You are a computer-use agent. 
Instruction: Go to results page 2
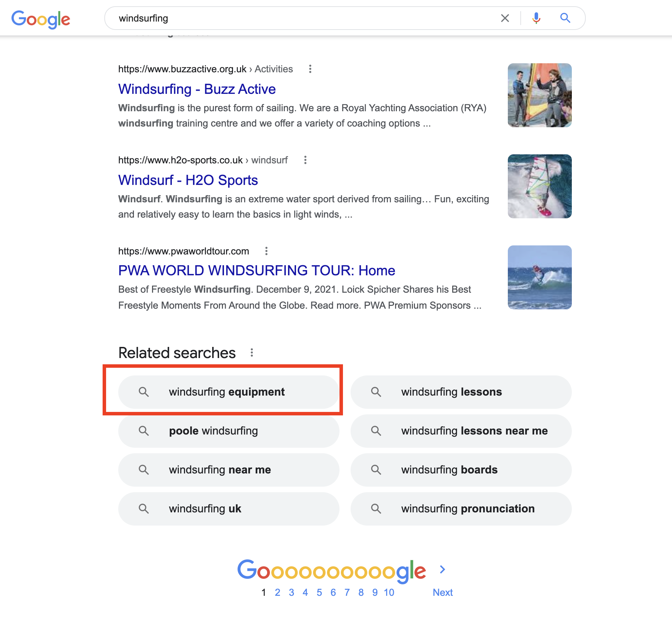[x=278, y=592]
